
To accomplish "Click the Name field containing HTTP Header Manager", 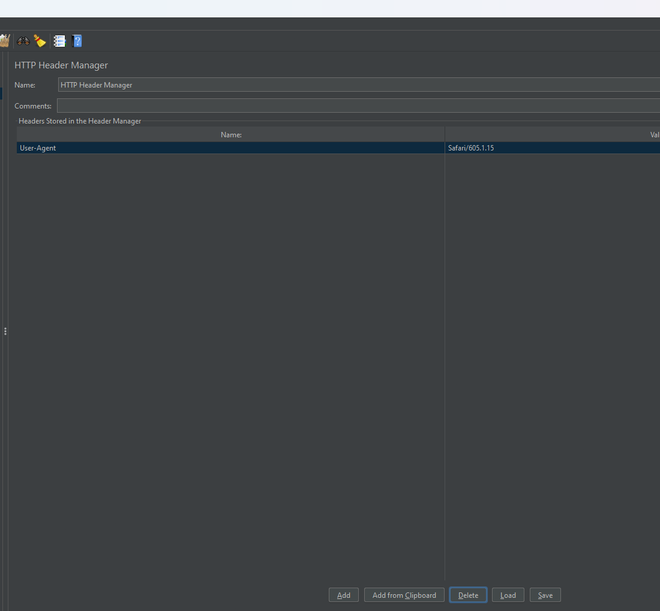I will [359, 85].
